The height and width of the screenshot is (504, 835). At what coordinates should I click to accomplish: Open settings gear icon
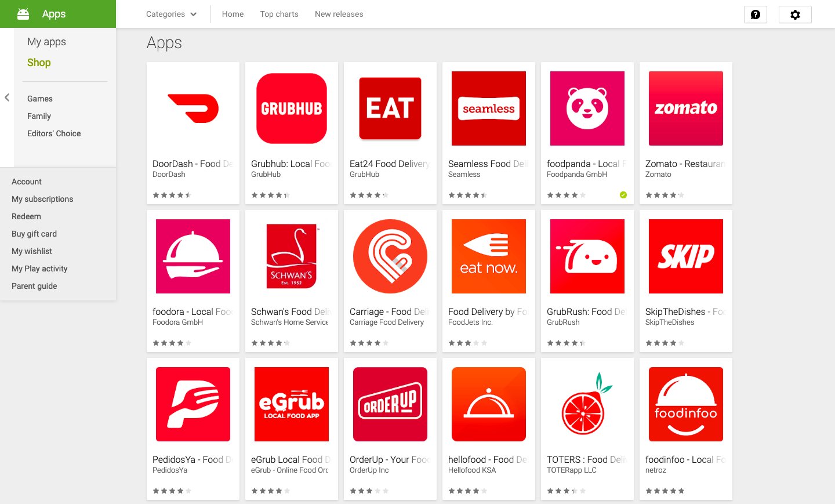click(x=795, y=14)
